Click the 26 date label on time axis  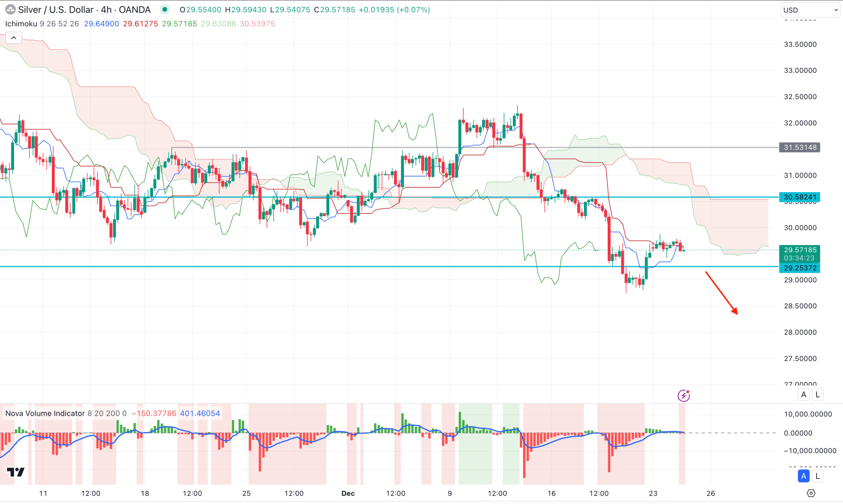coord(710,493)
